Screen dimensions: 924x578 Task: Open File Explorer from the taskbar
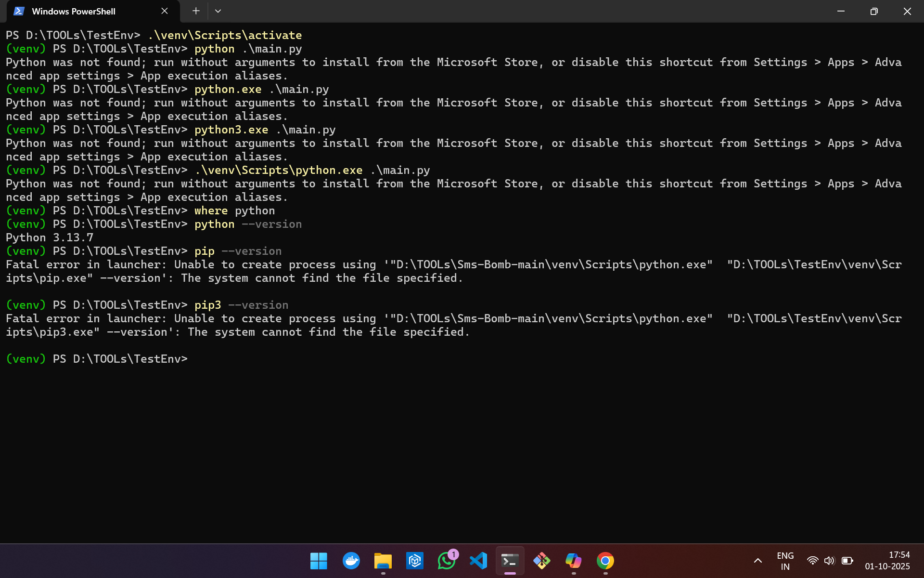[x=383, y=561]
